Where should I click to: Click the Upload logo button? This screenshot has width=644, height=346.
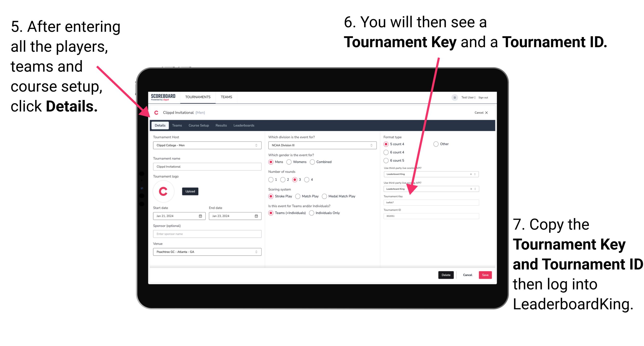coord(190,191)
